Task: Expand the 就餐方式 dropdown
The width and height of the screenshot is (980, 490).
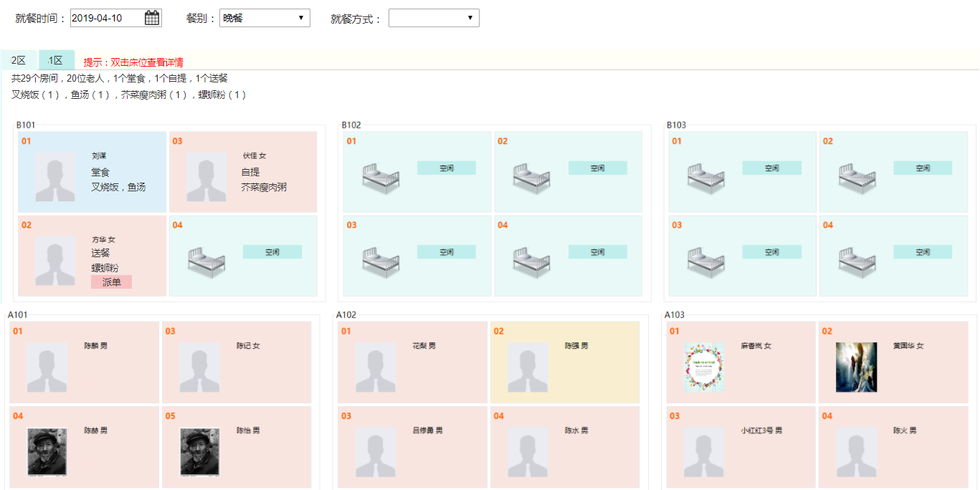Action: 434,18
